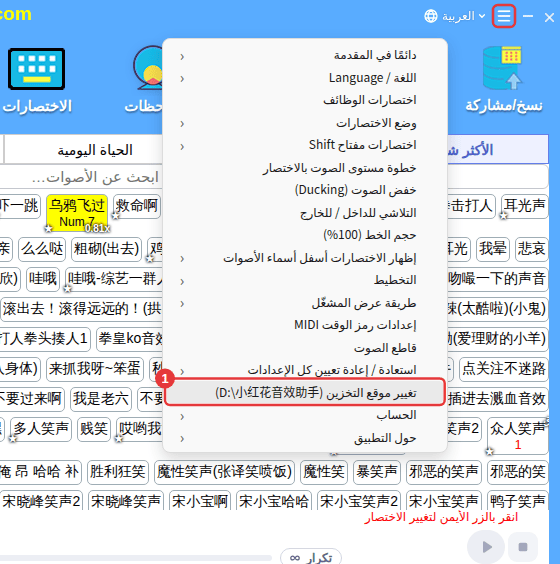Open Language / اللغة menu entry
560x564 pixels.
pyautogui.click(x=305, y=78)
